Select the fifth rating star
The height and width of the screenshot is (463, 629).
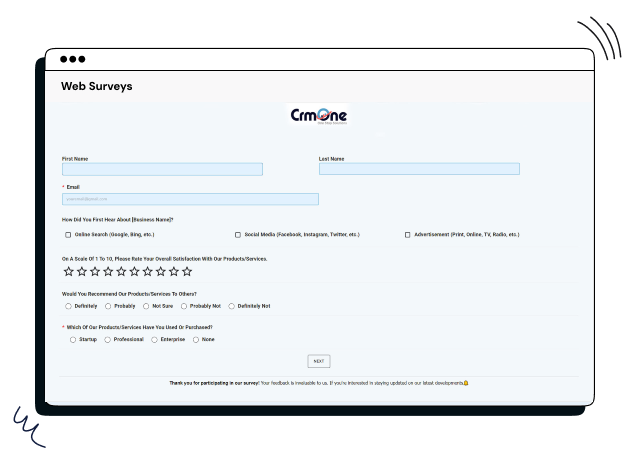click(121, 272)
